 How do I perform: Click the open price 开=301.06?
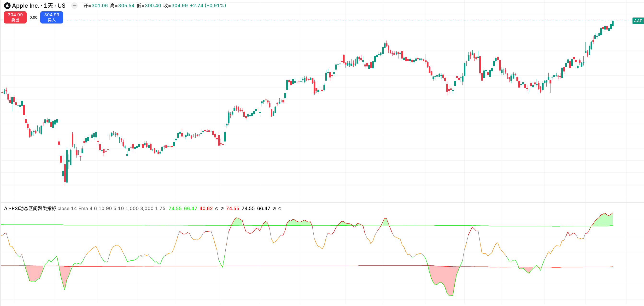pos(95,6)
